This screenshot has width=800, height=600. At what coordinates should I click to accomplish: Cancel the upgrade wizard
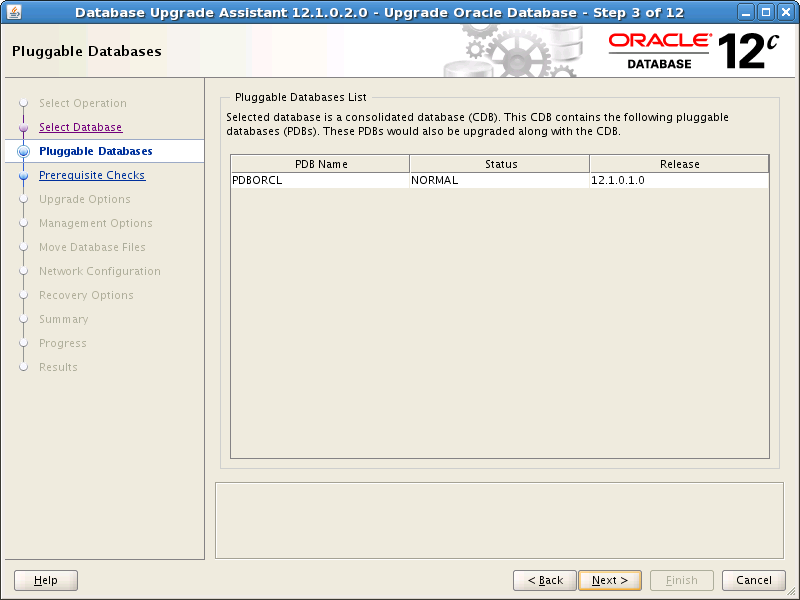(x=754, y=580)
